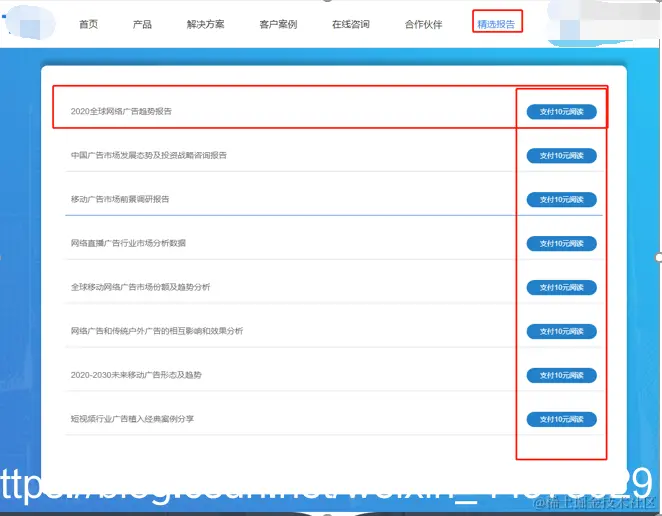Pay to read 移动广告市场前景调研报告
Screen dimensions: 662x516
click(x=562, y=199)
